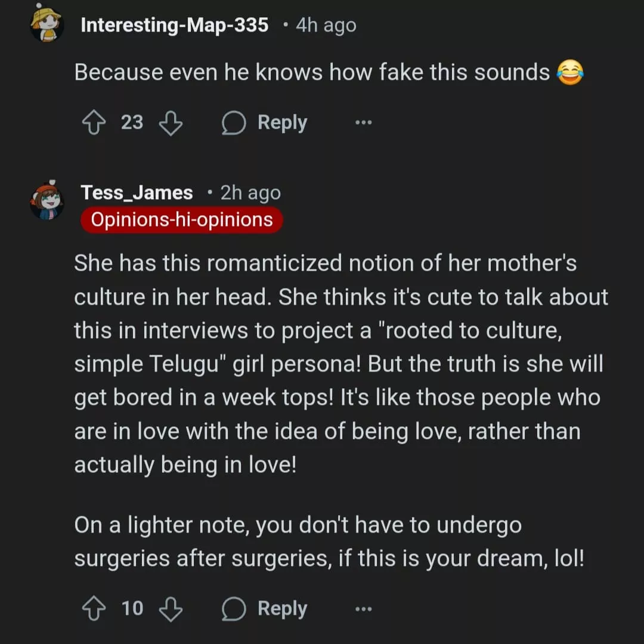Viewport: 644px width, 644px height.
Task: Visit the Interesting-Map-335 username link
Action: point(174,25)
